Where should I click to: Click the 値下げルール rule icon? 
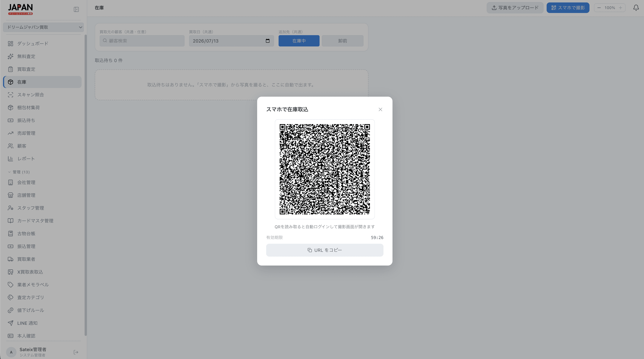[11, 310]
